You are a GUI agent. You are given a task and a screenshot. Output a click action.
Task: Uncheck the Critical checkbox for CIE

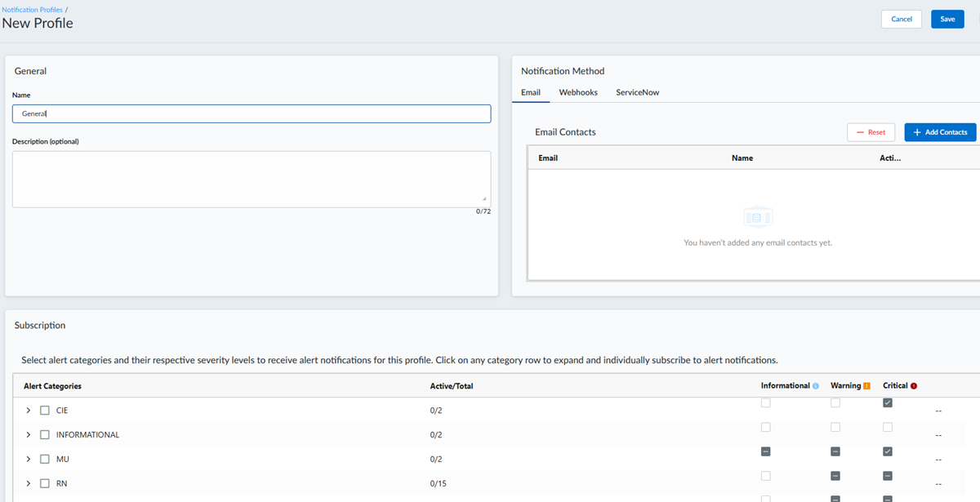point(888,403)
